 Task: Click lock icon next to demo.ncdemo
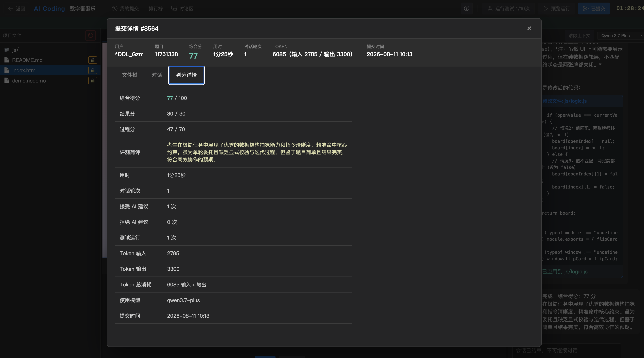pyautogui.click(x=93, y=81)
